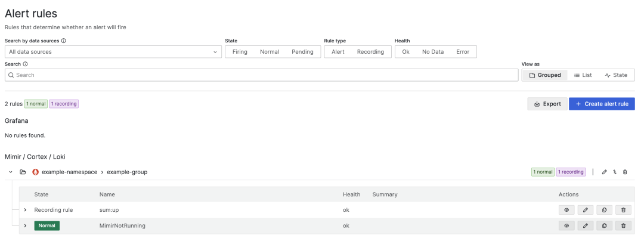Duplicate the MimirNotRunning rule
This screenshot has width=644, height=244.
tap(604, 226)
